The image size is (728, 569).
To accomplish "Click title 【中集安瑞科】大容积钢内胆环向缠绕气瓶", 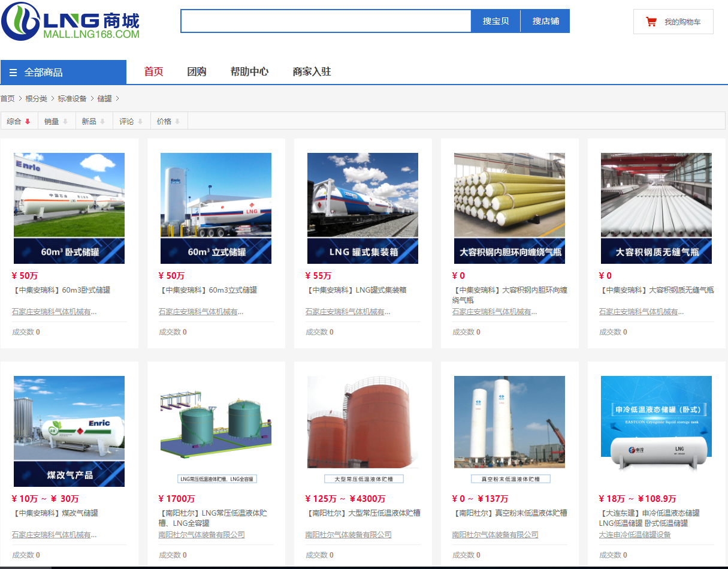I will coord(510,295).
